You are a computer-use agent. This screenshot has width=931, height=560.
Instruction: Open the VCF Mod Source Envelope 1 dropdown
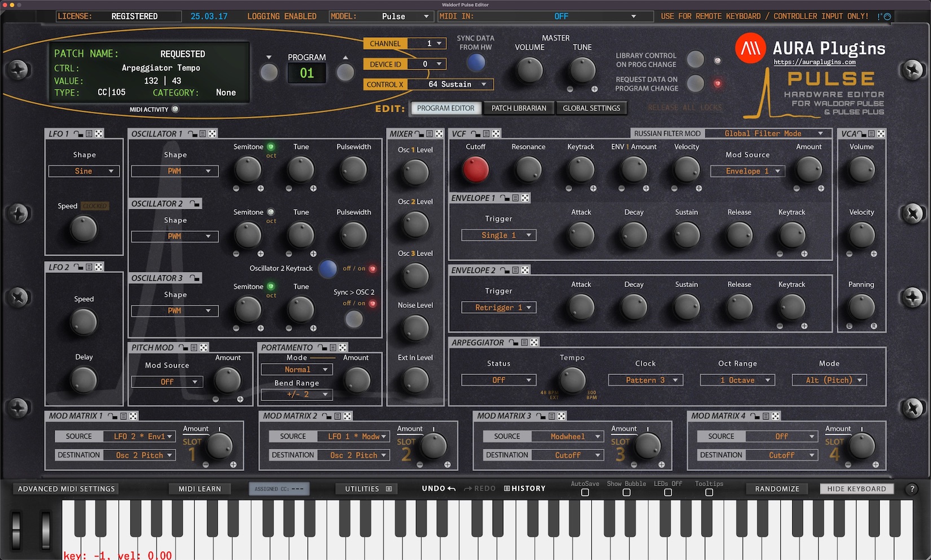tap(748, 171)
